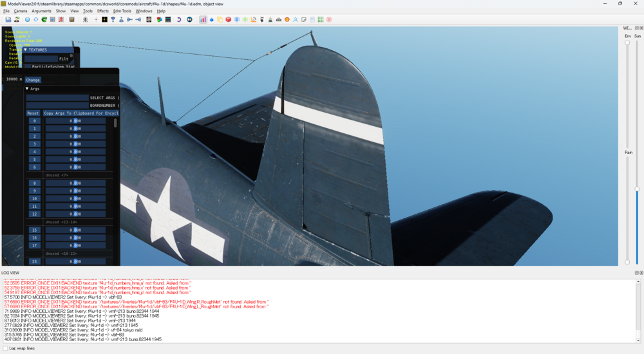Click the dark striped panel toolbar icon
644x354 pixels.
168,19
